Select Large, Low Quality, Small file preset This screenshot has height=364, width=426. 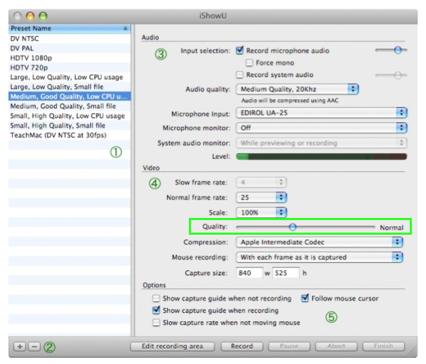tap(69, 87)
